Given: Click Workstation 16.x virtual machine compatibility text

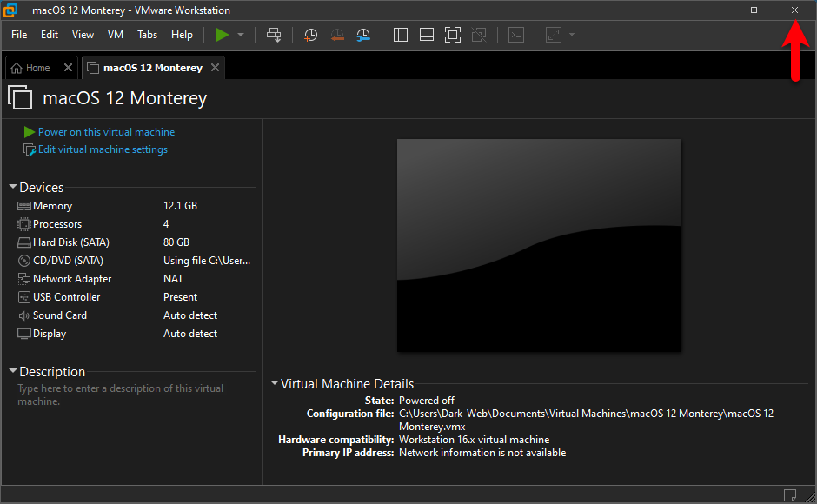Looking at the screenshot, I should pyautogui.click(x=475, y=440).
